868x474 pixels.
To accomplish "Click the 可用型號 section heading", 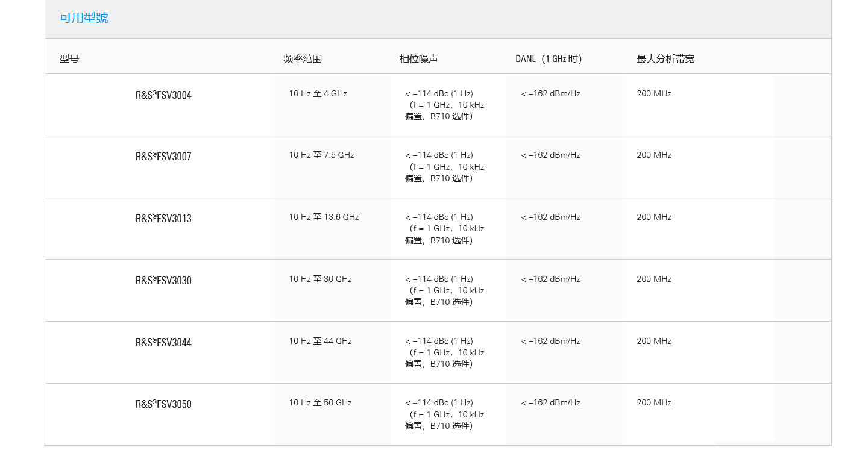I will tap(84, 18).
